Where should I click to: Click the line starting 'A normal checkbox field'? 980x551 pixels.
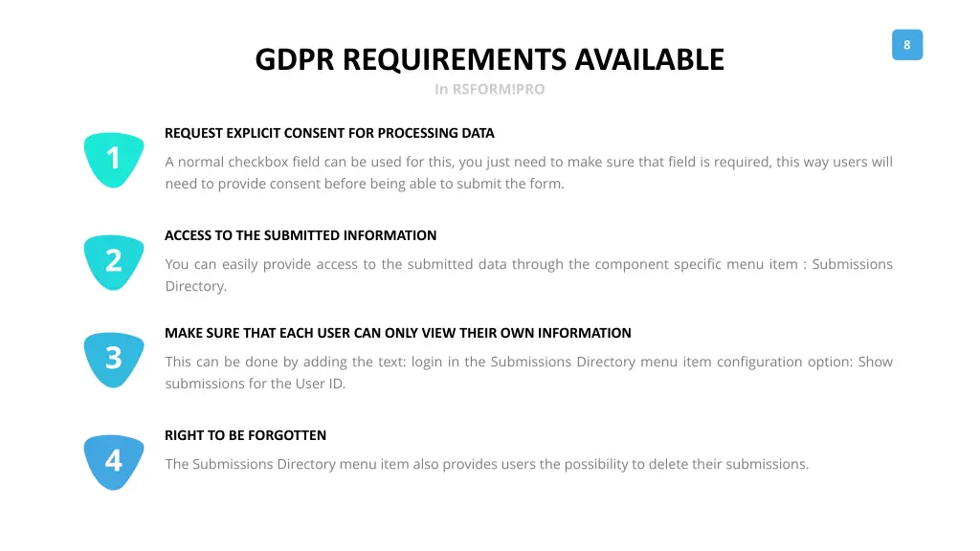pos(528,162)
